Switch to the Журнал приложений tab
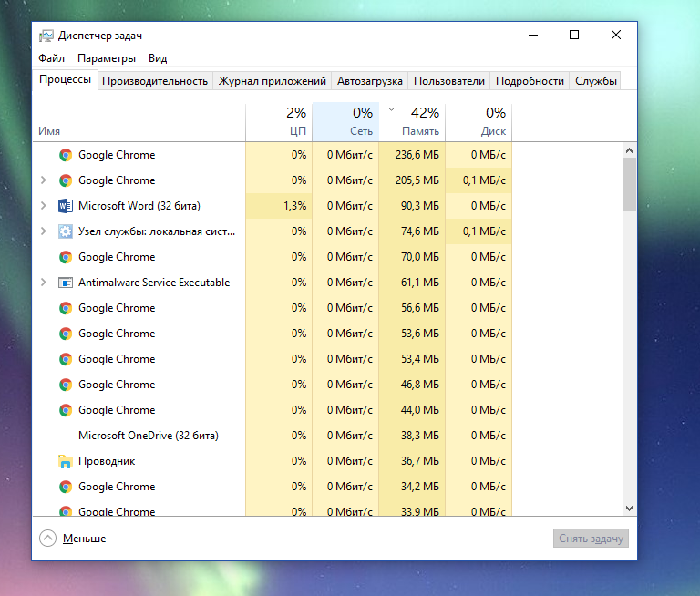This screenshot has height=596, width=700. point(272,81)
